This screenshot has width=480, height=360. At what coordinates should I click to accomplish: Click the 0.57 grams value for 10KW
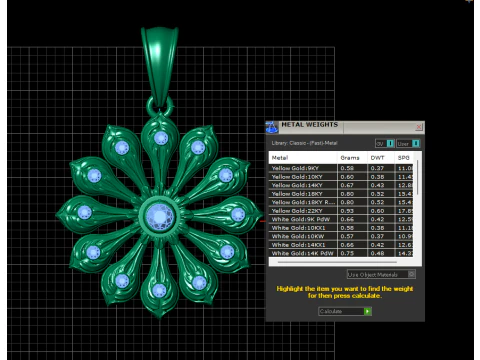(x=347, y=236)
